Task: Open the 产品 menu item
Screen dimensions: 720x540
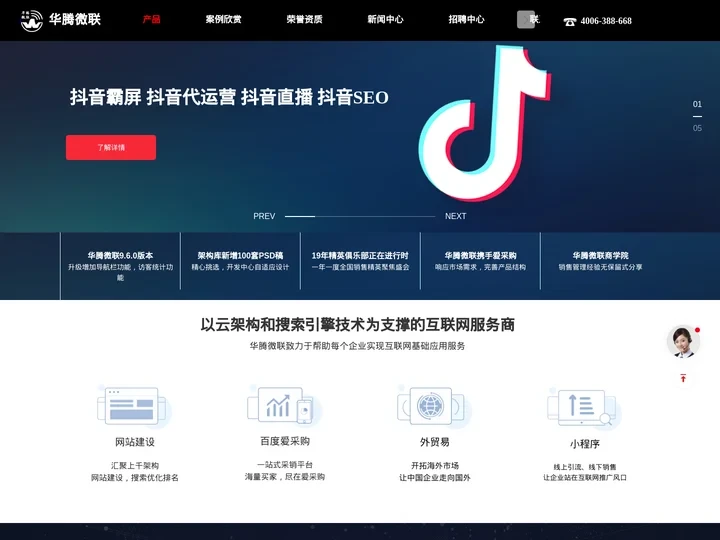Action: tap(152, 19)
